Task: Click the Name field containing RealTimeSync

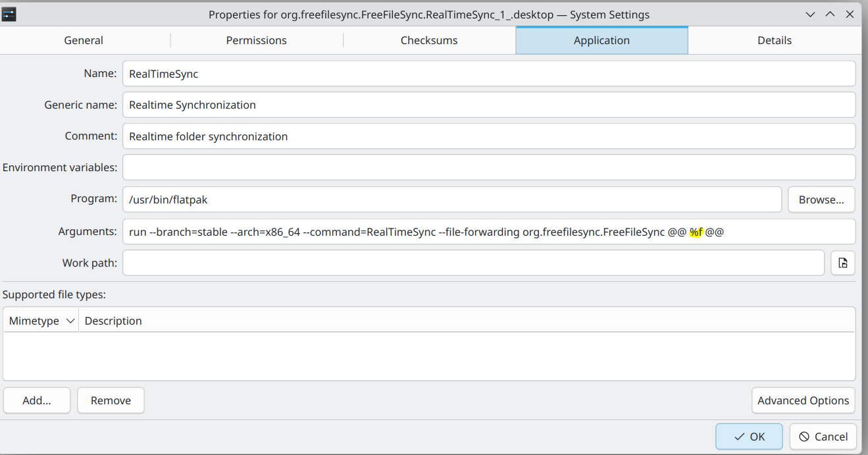Action: click(489, 74)
